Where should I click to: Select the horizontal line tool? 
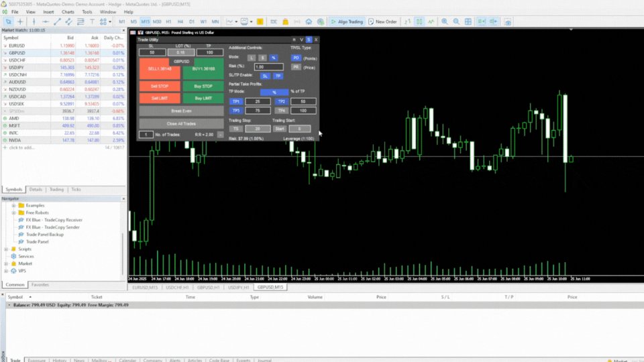coord(46,21)
